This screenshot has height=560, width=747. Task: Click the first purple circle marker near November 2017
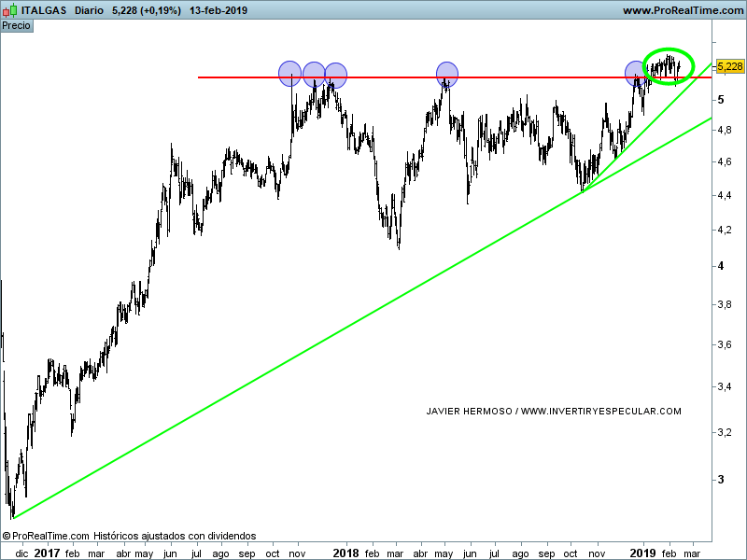(290, 72)
